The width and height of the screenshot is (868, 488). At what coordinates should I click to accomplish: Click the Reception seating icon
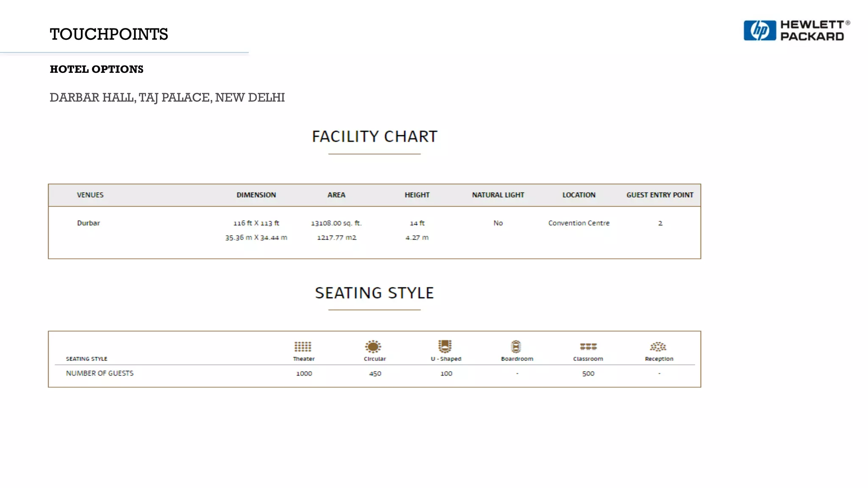pos(658,347)
